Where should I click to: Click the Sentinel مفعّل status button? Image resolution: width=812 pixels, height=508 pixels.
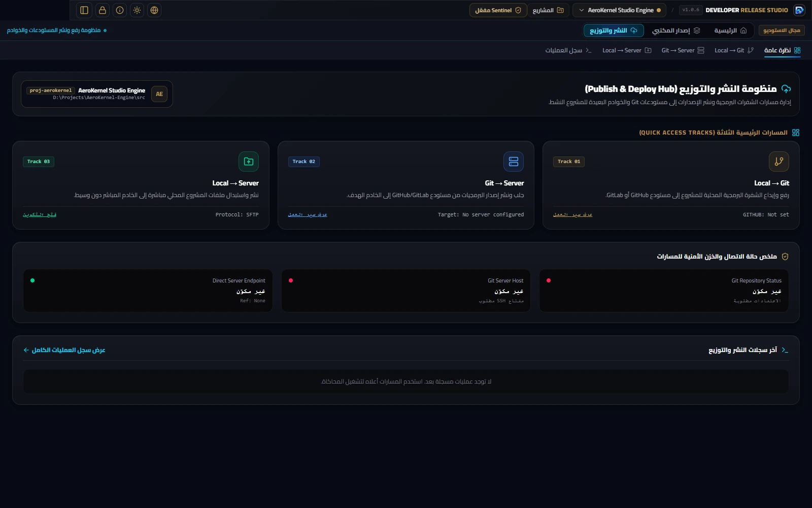498,10
